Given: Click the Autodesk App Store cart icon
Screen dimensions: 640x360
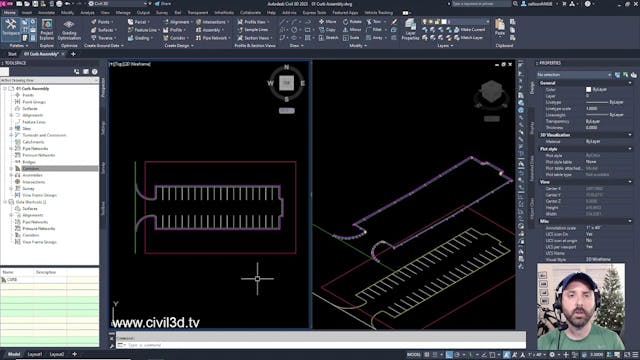Looking at the screenshot, I should [564, 4].
